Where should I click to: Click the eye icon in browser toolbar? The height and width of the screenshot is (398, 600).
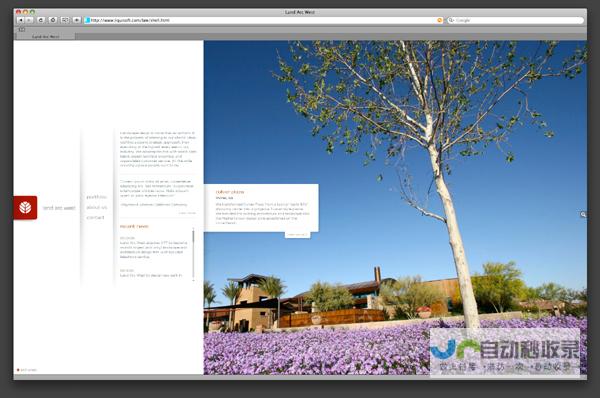point(77,20)
